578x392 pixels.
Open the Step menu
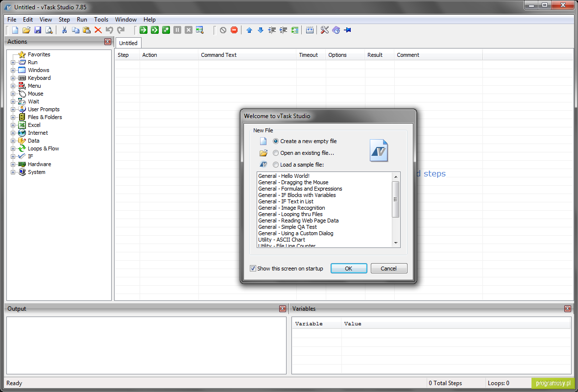[64, 20]
